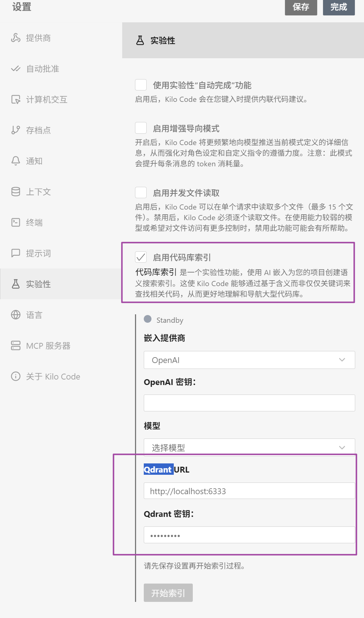Select the 自动批准 double-check icon
Viewport: 364px width, 618px height.
click(16, 69)
